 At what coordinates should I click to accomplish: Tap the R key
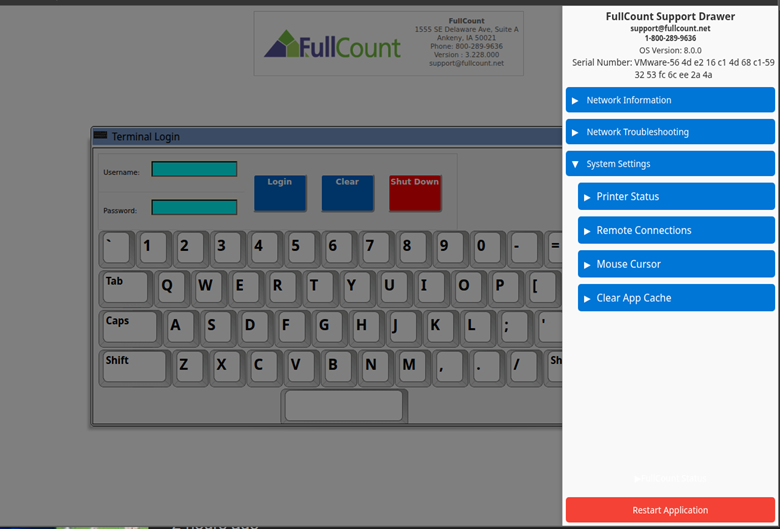tap(284, 288)
